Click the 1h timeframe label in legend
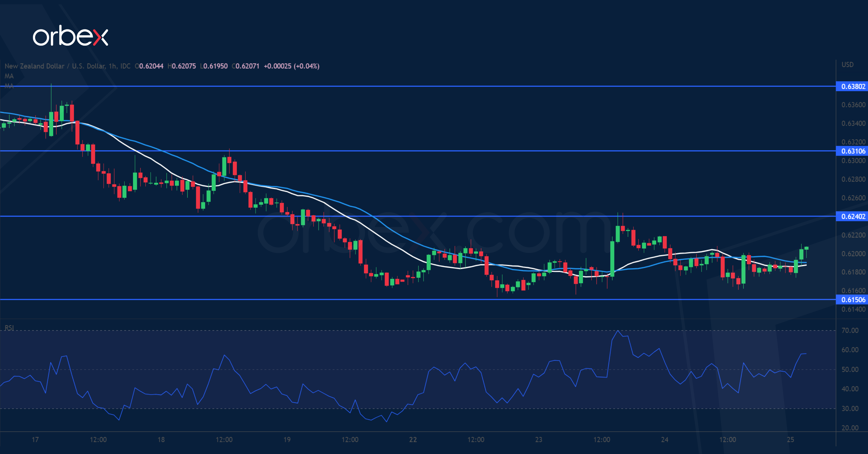868x454 pixels. [113, 66]
